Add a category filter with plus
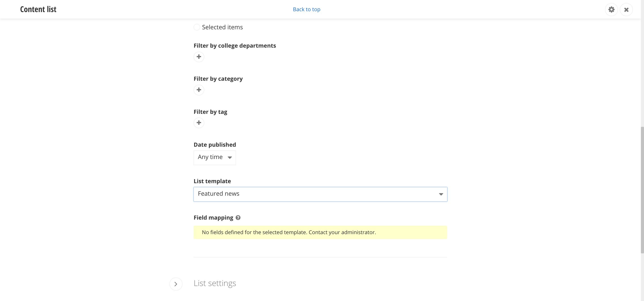This screenshot has height=301, width=644. (x=199, y=90)
